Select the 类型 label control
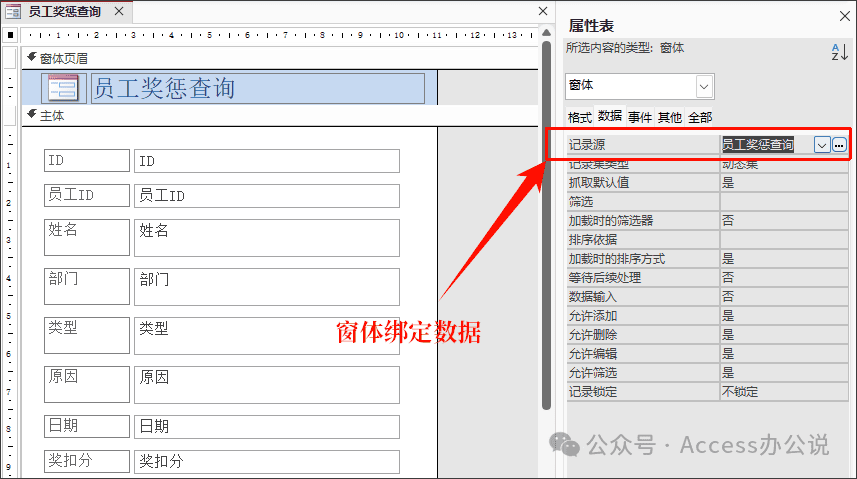The height and width of the screenshot is (479, 857). (87, 335)
